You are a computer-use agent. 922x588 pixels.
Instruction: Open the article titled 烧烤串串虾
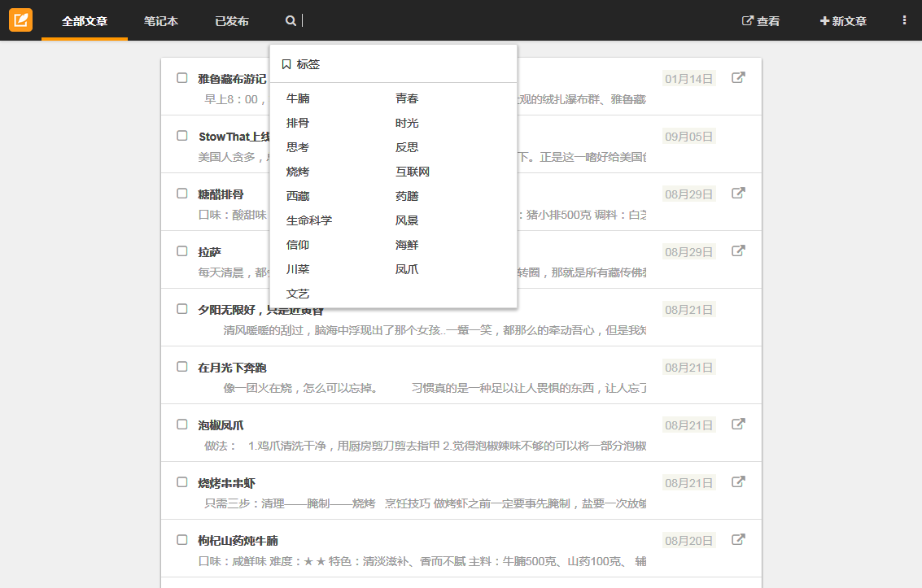(226, 483)
